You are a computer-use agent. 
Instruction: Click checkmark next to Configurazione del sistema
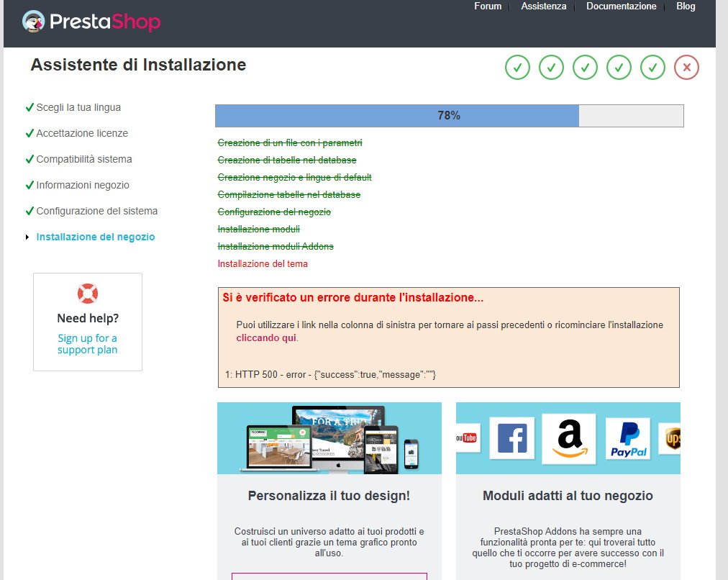[29, 211]
